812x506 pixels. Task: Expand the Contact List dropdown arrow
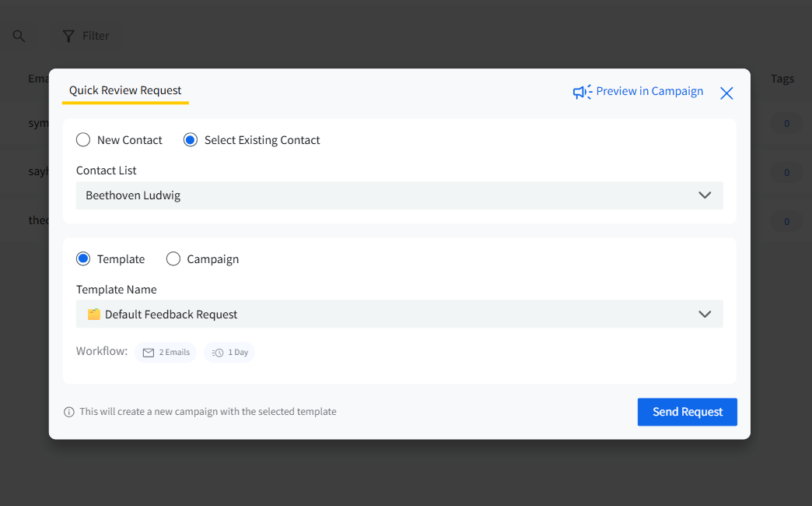click(705, 195)
